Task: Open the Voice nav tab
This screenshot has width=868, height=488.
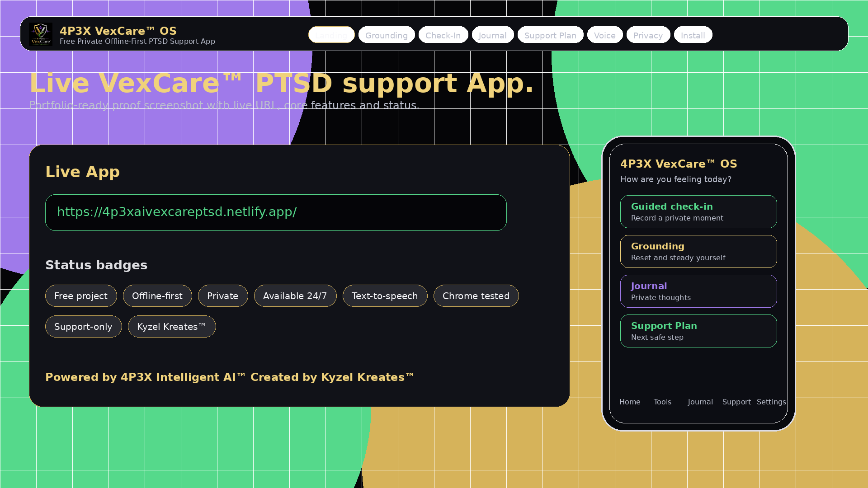Action: (605, 35)
